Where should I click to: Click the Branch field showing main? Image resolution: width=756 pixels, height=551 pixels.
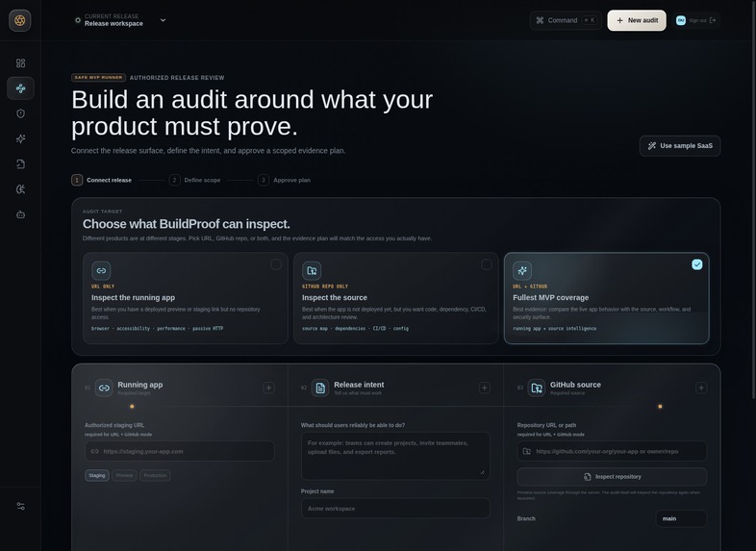681,518
